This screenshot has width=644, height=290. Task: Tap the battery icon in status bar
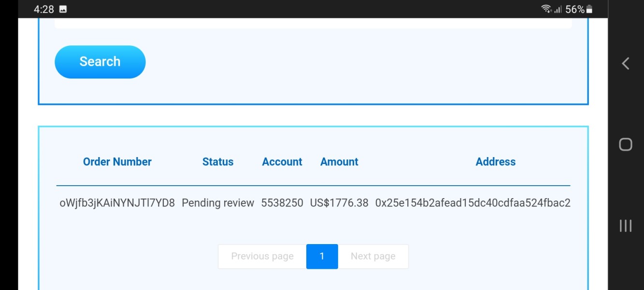589,9
